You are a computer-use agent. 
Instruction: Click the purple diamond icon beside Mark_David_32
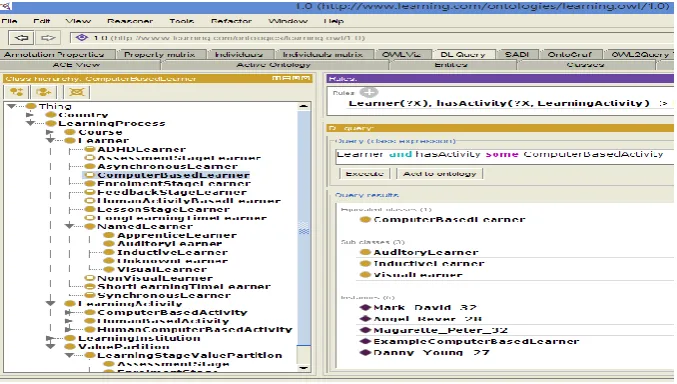point(365,308)
